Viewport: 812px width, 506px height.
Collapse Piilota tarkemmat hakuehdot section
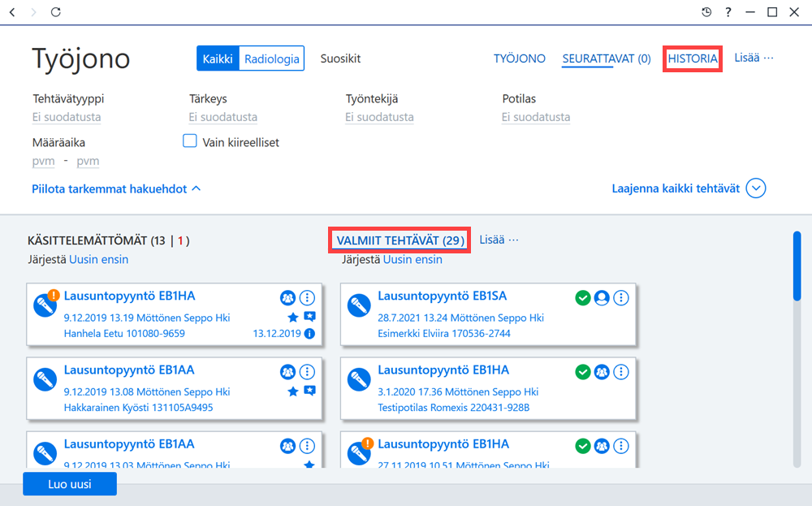pos(116,189)
